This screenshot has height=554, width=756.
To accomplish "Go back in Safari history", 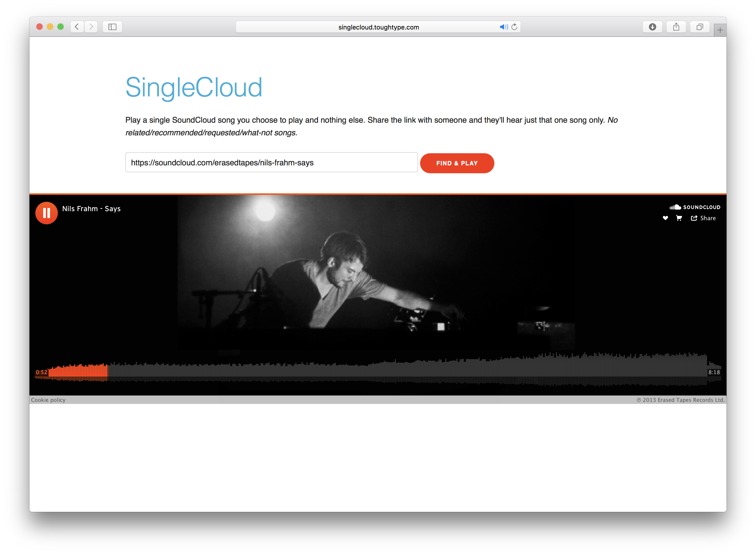I will click(x=77, y=27).
